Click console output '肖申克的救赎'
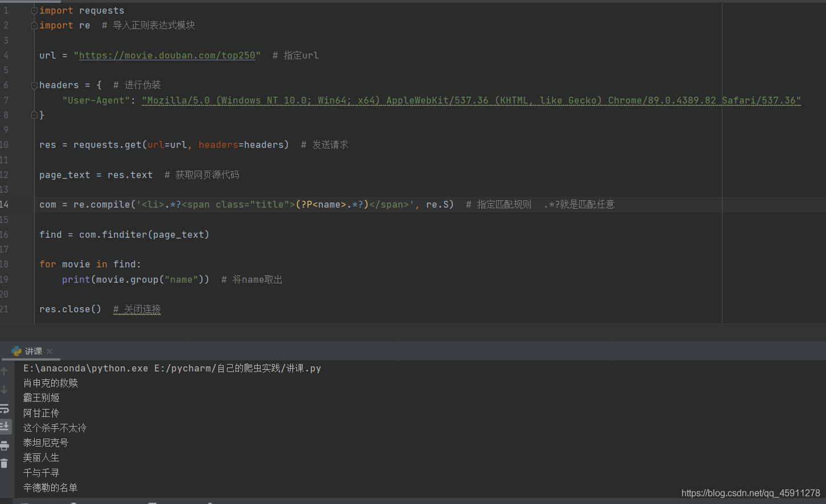Image resolution: width=826 pixels, height=504 pixels. [x=51, y=383]
